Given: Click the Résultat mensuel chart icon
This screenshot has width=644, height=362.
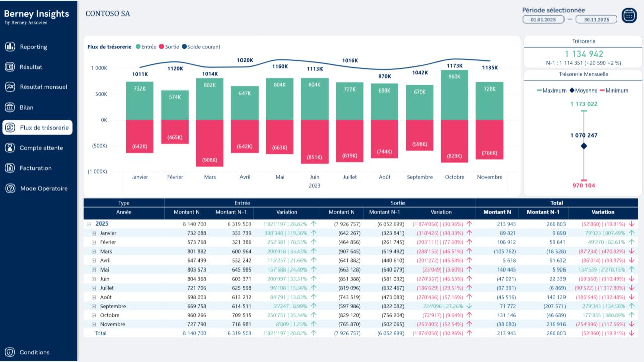Looking at the screenshot, I should [x=10, y=87].
